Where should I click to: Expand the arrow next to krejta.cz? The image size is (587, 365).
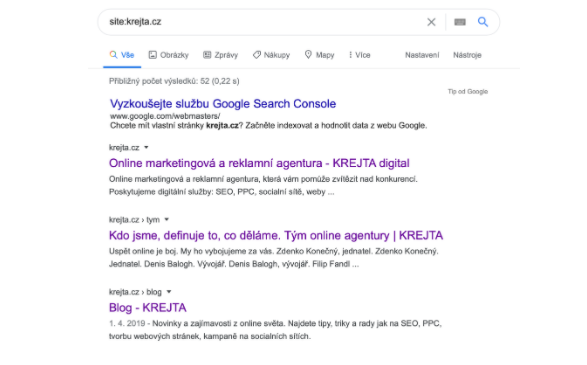(x=146, y=147)
